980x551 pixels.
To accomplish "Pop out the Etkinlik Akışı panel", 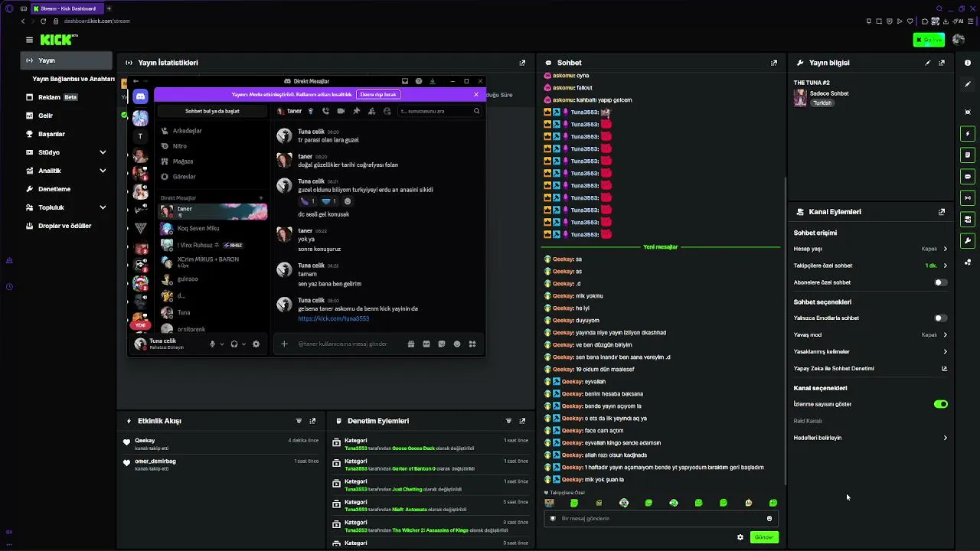I will [312, 421].
